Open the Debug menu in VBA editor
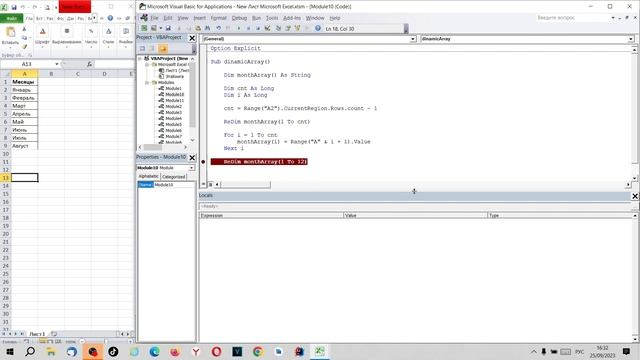This screenshot has height=360, width=640. click(239, 18)
